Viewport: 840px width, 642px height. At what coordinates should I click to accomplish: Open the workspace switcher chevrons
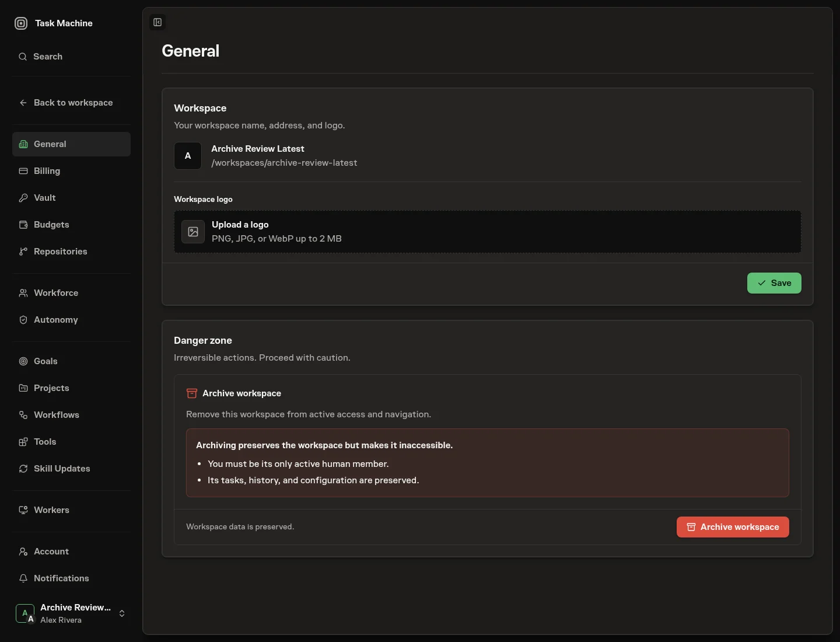pyautogui.click(x=122, y=613)
